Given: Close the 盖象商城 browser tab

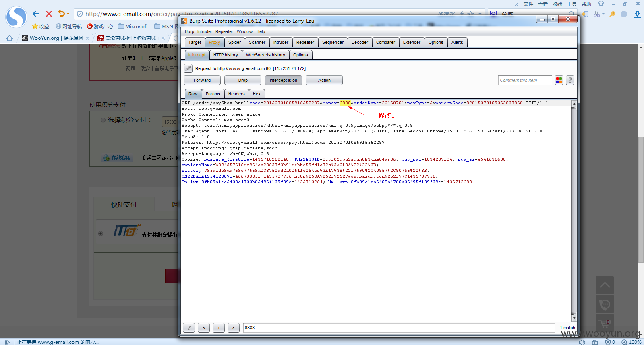Looking at the screenshot, I should pos(163,38).
